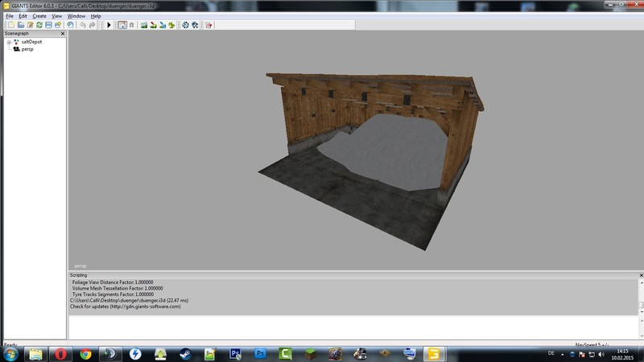
Task: Open the Create menu
Action: (x=39, y=16)
